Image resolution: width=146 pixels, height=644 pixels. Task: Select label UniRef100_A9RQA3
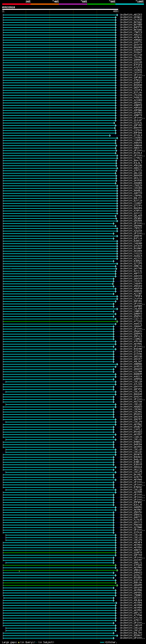tap(131, 40)
